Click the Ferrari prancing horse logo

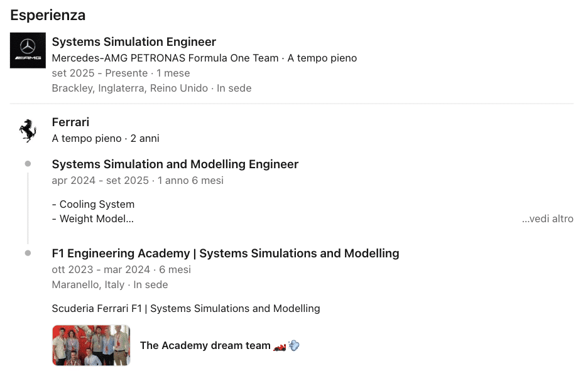[x=28, y=130]
